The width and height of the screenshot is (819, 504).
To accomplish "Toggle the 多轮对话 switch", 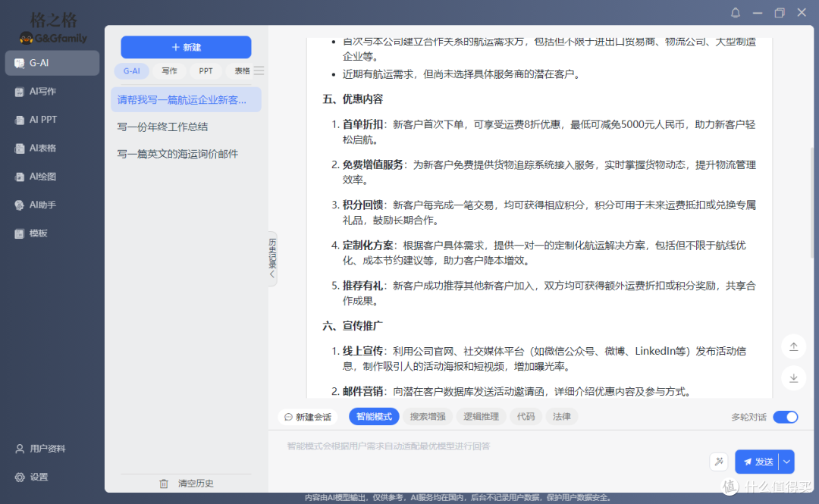I will 785,417.
